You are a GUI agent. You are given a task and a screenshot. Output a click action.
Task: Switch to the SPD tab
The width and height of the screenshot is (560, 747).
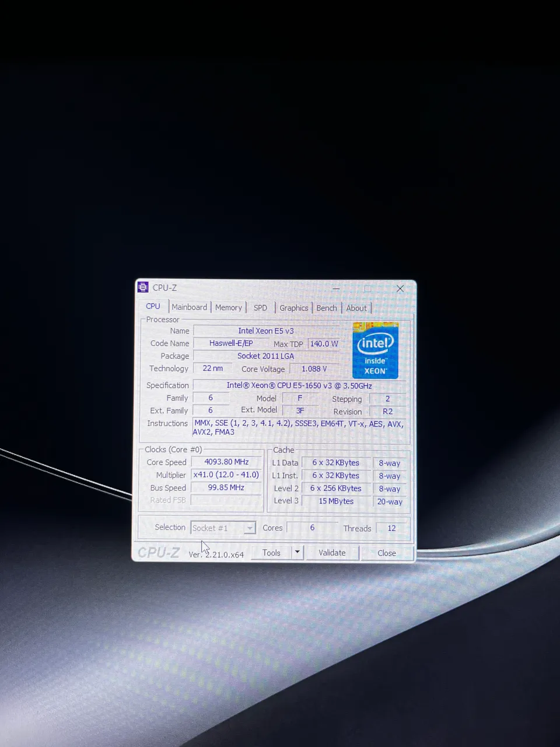click(x=260, y=308)
